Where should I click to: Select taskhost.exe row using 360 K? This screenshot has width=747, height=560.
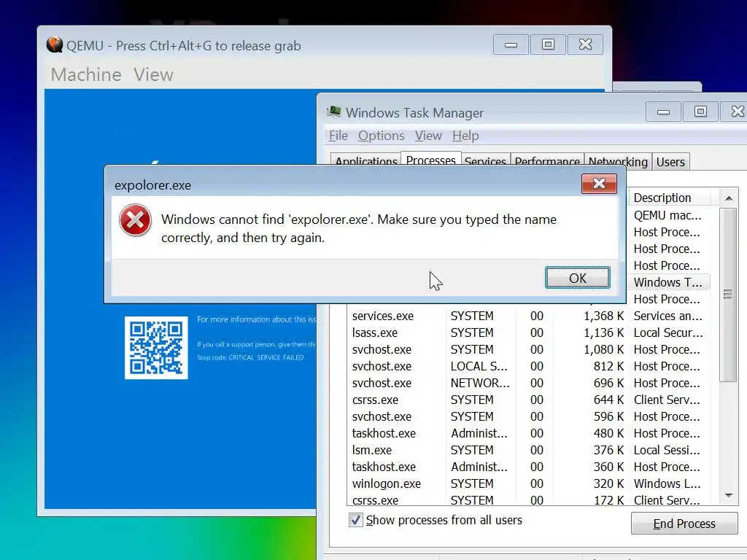(529, 467)
